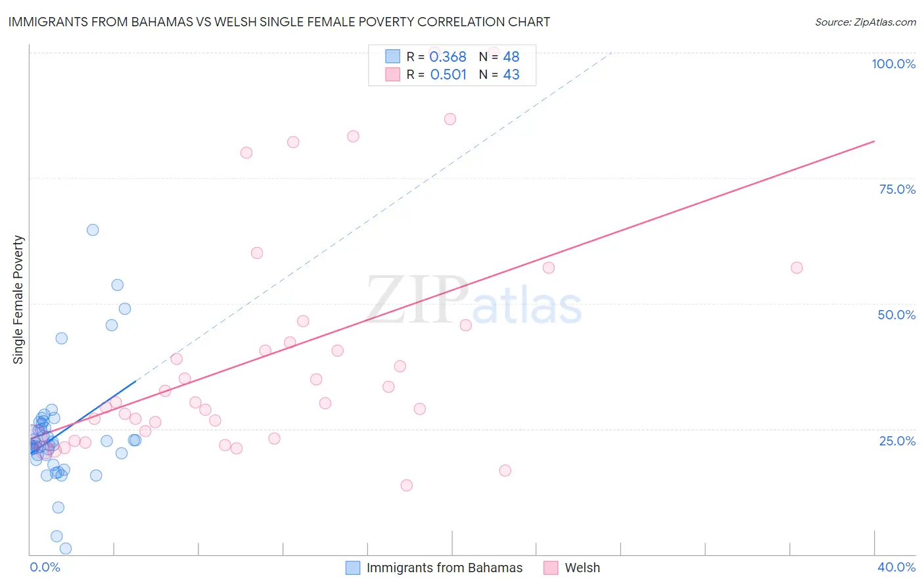Click the ZIPatlas watermark in chart center
Screen dimensions: 924x586
point(473,301)
